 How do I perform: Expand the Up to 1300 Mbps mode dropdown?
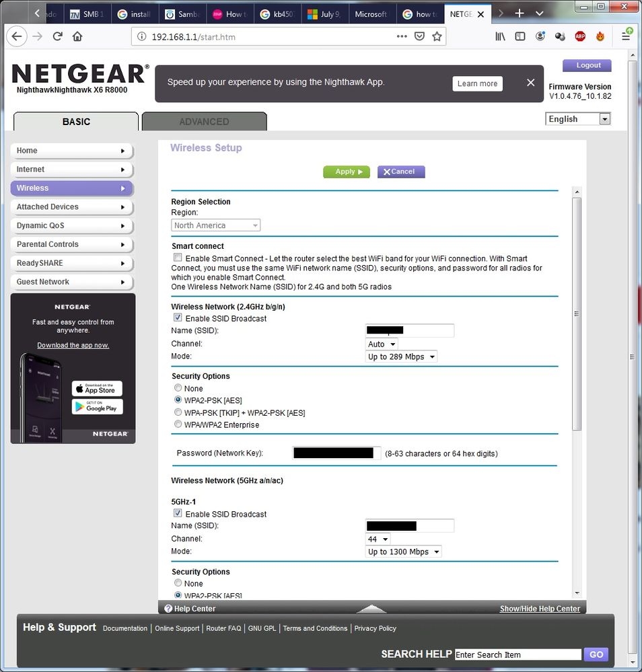[x=403, y=552]
